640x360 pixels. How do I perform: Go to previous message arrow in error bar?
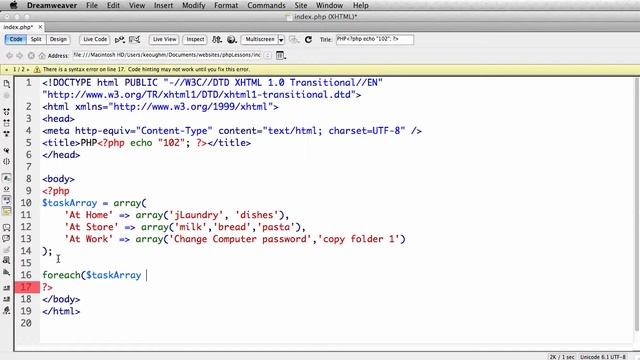click(x=7, y=70)
